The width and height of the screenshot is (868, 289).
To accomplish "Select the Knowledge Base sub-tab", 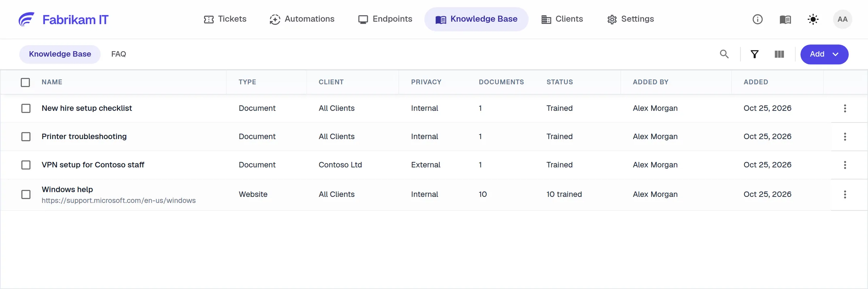I will (x=60, y=54).
